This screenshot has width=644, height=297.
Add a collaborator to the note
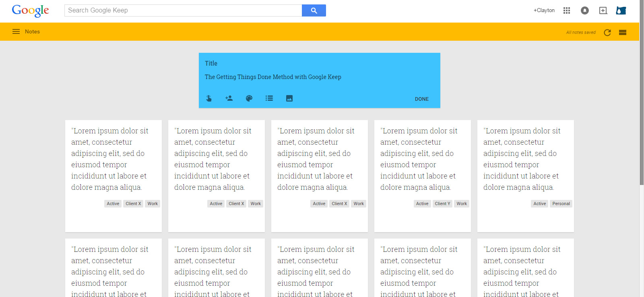click(x=229, y=98)
